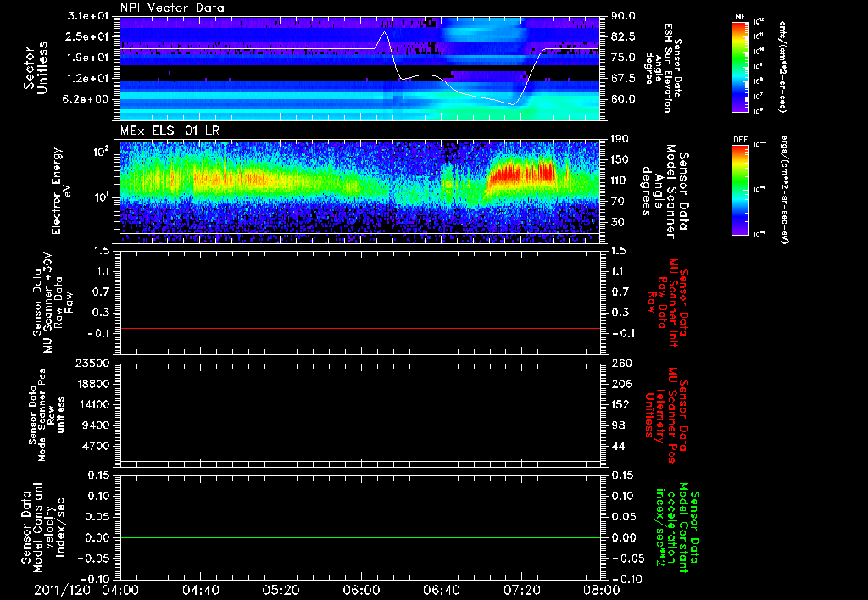Click the 06:00 time axis label
868x600 pixels.
360,590
